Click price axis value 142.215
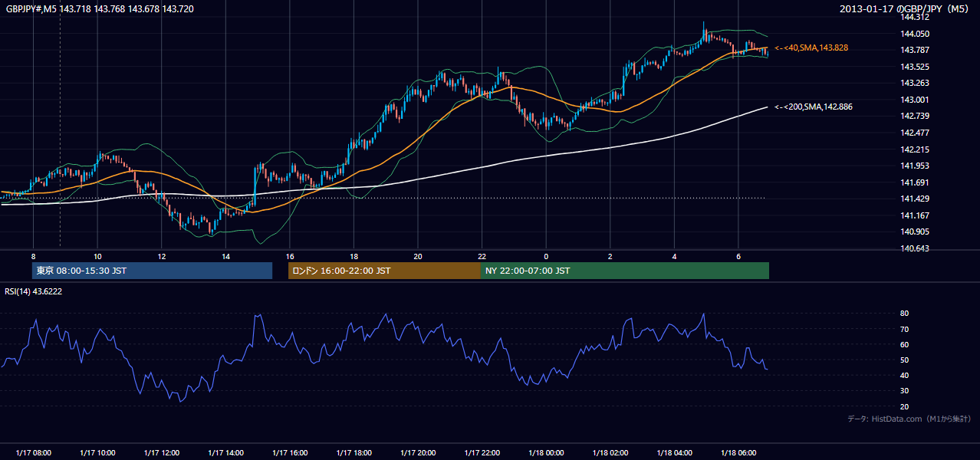 click(914, 149)
